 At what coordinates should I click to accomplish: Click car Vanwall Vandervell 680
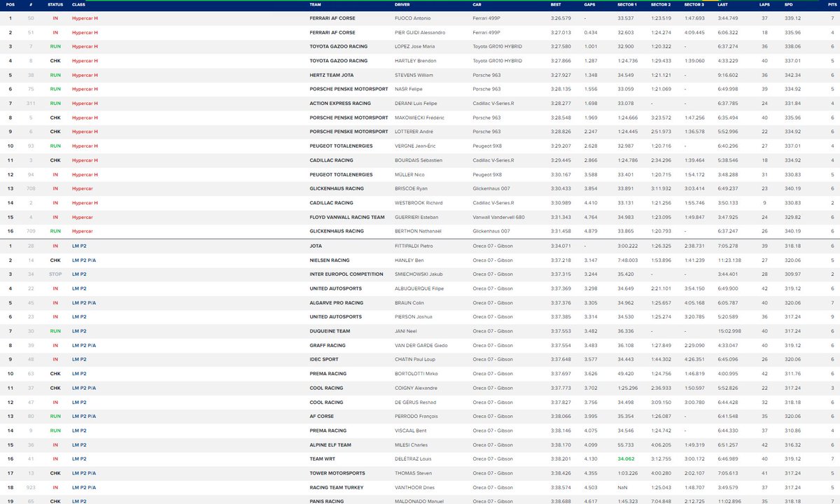point(498,217)
